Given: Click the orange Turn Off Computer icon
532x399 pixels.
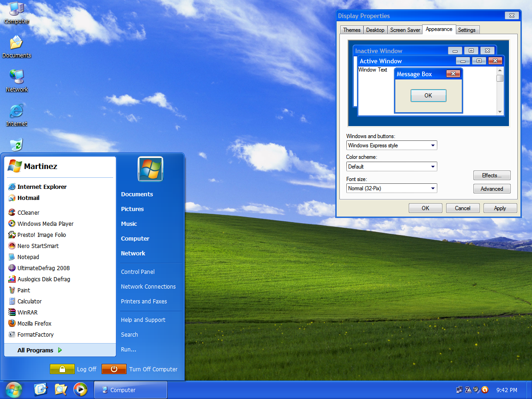Looking at the screenshot, I should click(113, 369).
